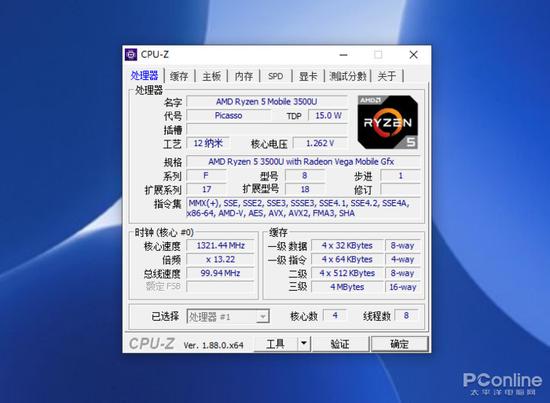The height and width of the screenshot is (403, 550).
Task: Click the 步进 value 1
Action: click(x=400, y=175)
